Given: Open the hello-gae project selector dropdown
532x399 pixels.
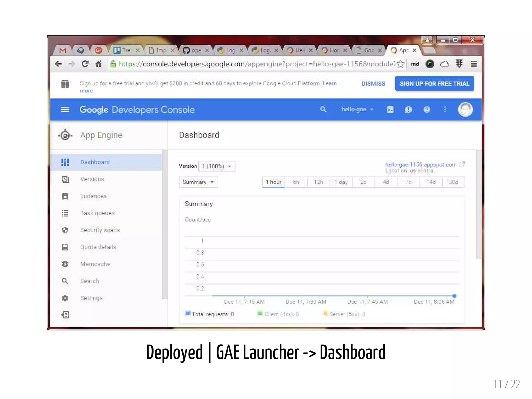Looking at the screenshot, I should tap(357, 110).
